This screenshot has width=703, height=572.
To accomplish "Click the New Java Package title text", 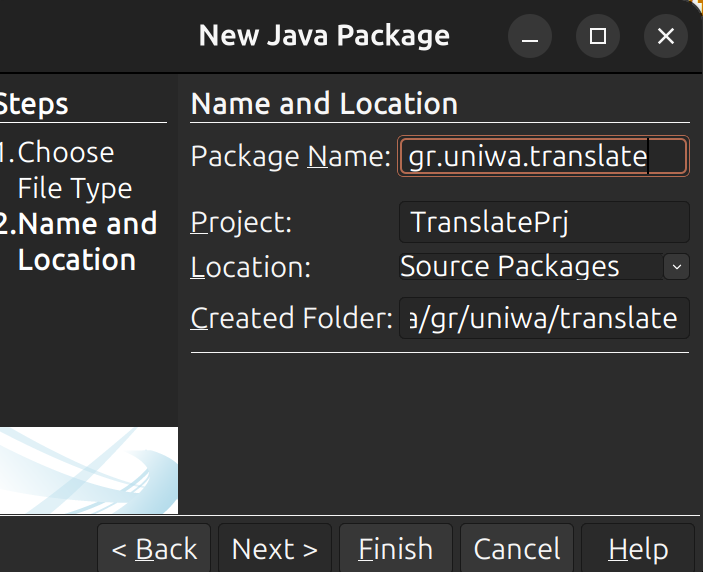I will [x=324, y=36].
